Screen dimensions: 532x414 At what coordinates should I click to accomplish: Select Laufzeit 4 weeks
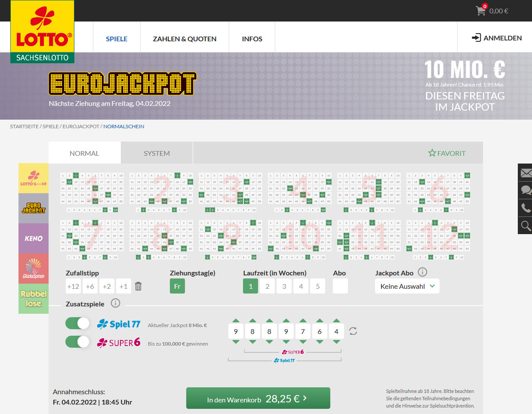click(301, 286)
